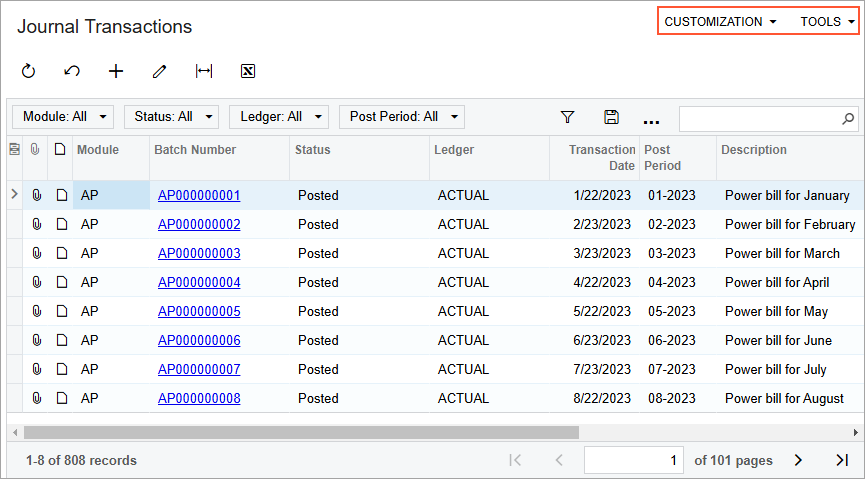
Task: Expand the Post Period: All dropdown
Action: pos(401,117)
